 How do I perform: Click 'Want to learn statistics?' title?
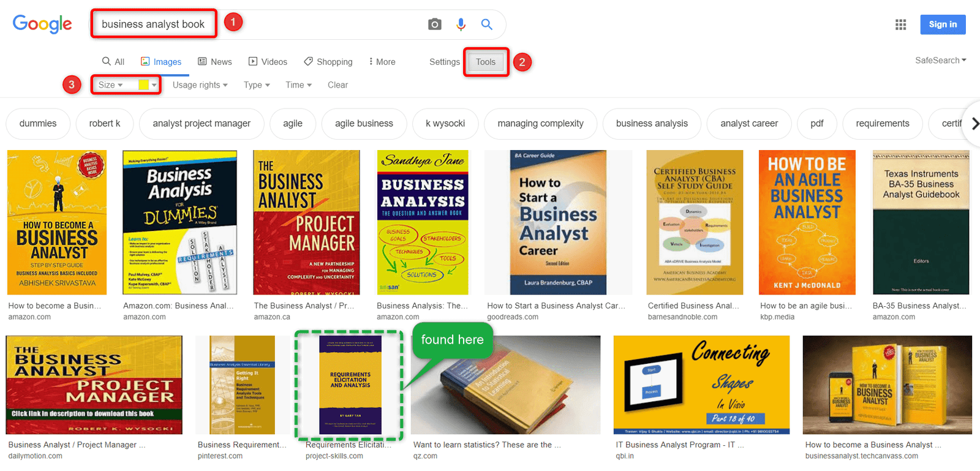[x=487, y=445]
